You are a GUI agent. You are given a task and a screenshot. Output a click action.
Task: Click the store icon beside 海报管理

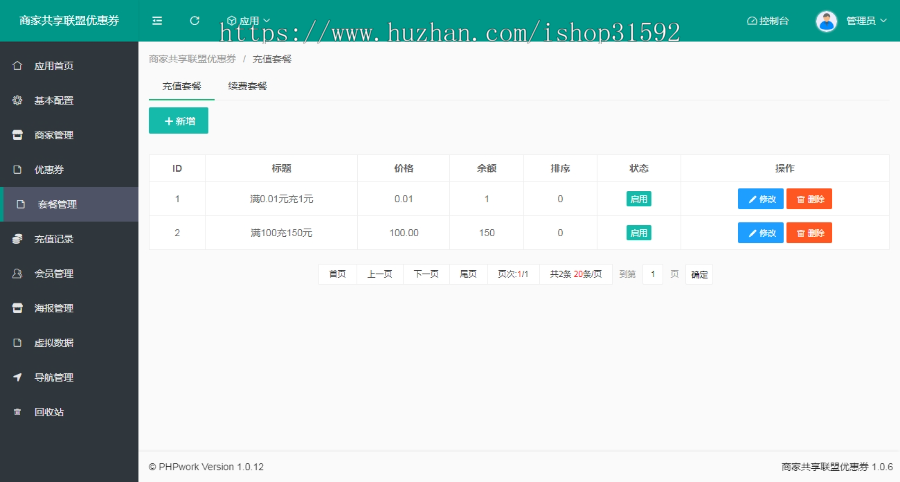[17, 308]
